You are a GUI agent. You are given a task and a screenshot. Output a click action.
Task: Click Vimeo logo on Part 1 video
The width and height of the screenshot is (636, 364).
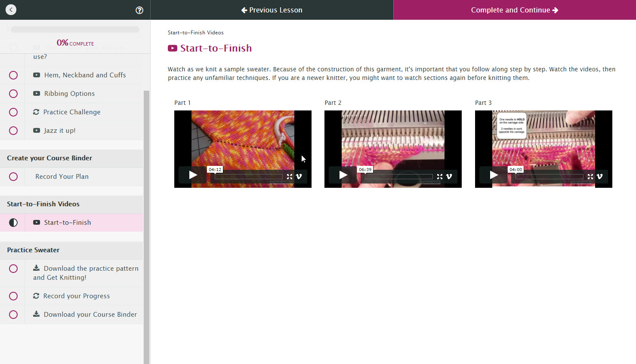(x=299, y=177)
